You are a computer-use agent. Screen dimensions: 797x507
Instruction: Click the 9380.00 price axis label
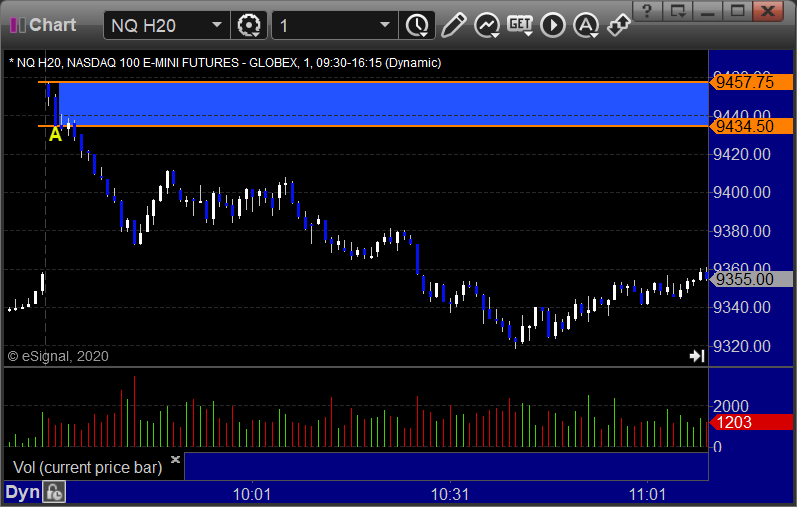(x=742, y=231)
